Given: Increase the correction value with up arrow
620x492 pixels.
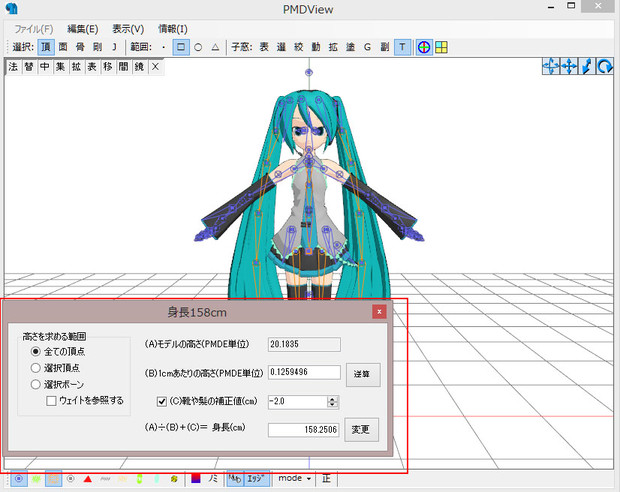Looking at the screenshot, I should (x=333, y=399).
